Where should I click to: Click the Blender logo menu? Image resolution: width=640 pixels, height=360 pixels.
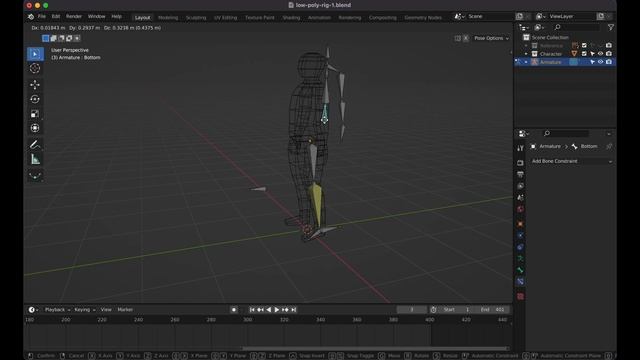coord(31,17)
